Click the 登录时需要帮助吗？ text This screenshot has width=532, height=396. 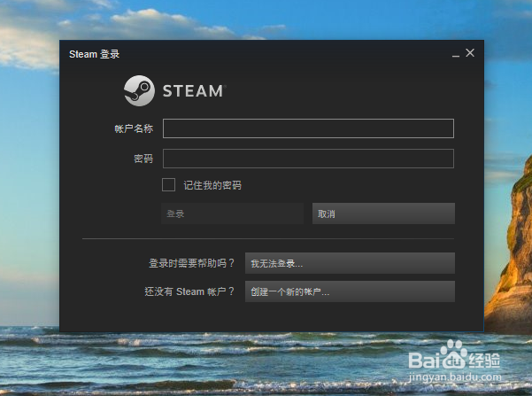point(192,263)
